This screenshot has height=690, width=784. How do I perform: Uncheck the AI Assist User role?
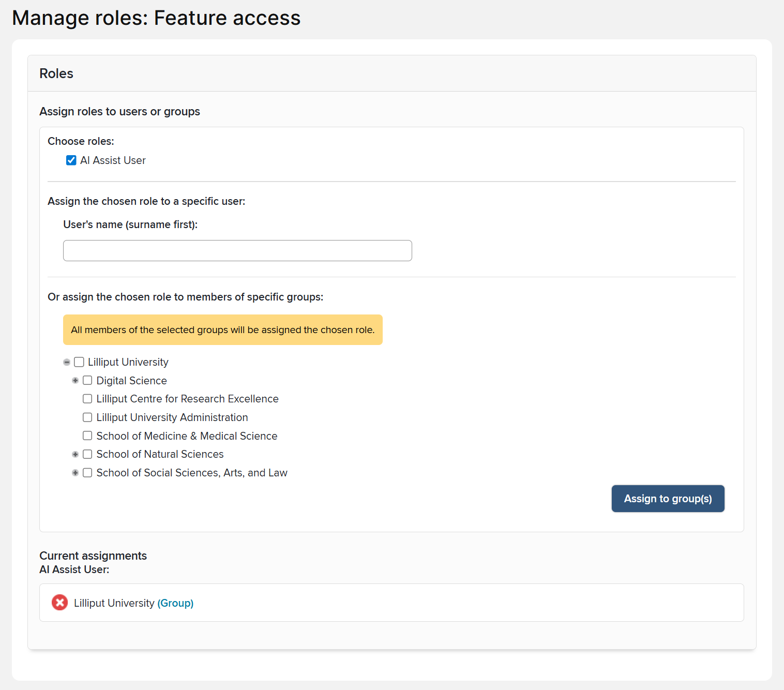71,160
